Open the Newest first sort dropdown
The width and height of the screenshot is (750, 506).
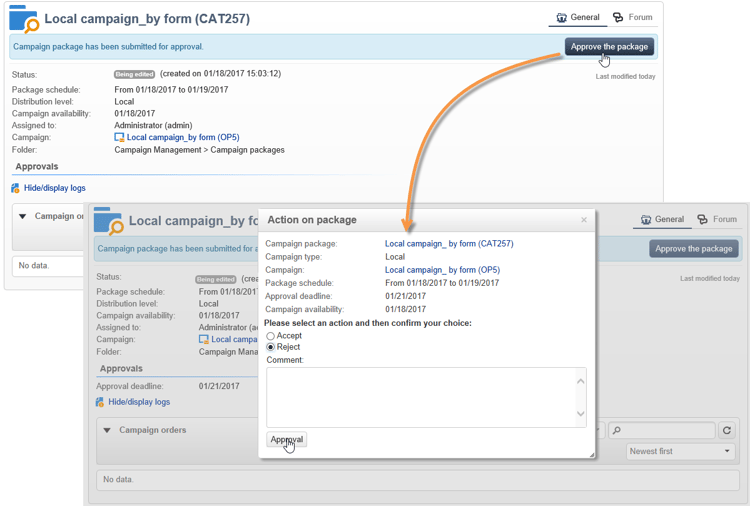[680, 452]
